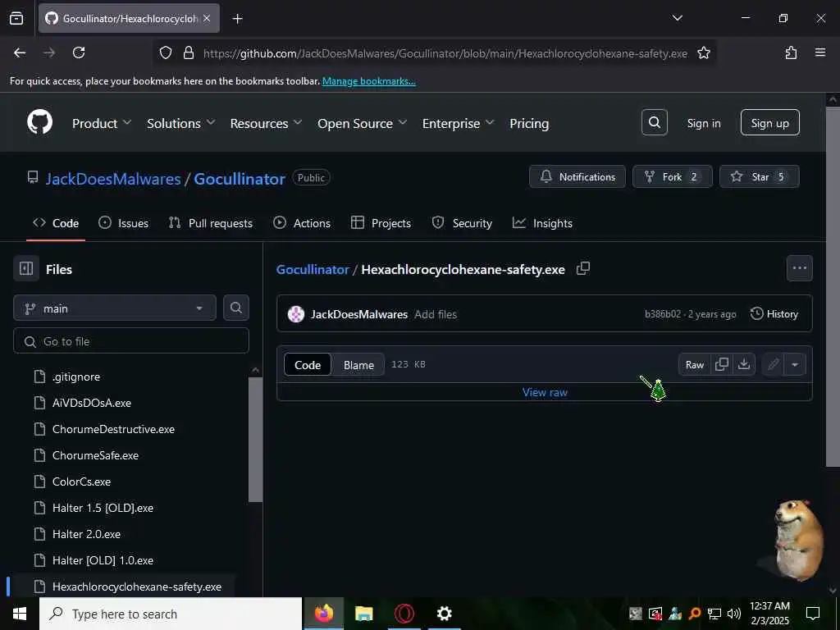
Task: Show site security padlock info
Action: coord(188,52)
